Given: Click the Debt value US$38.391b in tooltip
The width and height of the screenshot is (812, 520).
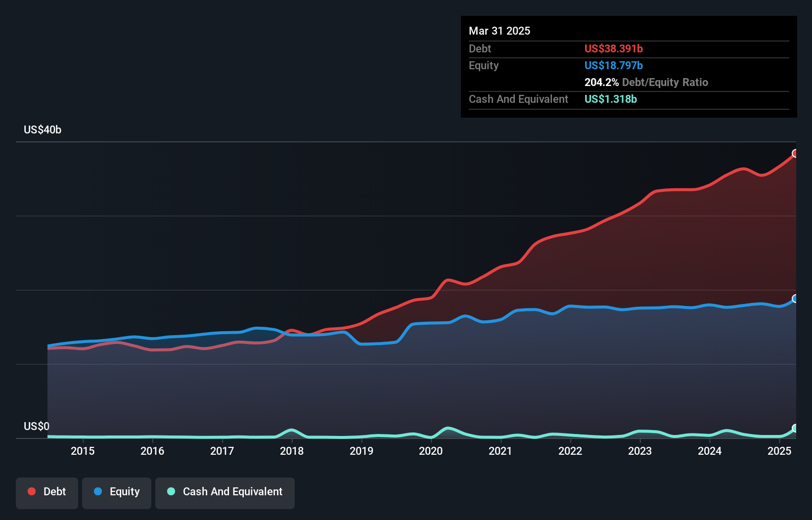Looking at the screenshot, I should click(x=613, y=49).
